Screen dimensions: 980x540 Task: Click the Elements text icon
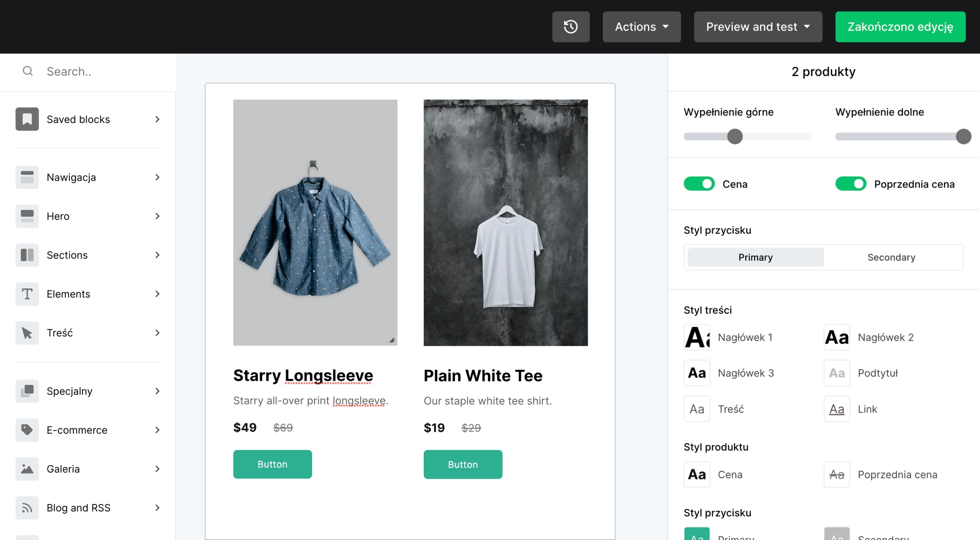pyautogui.click(x=27, y=294)
